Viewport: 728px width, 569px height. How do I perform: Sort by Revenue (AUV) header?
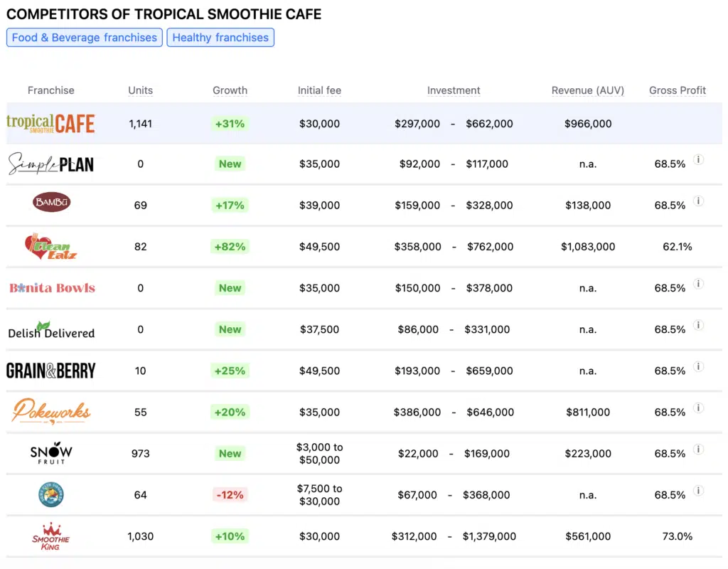click(587, 90)
